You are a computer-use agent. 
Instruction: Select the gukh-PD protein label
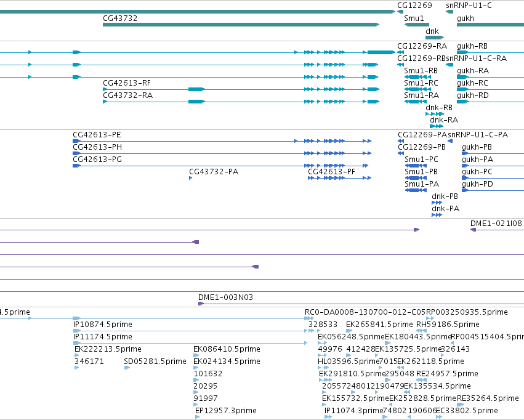pyautogui.click(x=477, y=184)
